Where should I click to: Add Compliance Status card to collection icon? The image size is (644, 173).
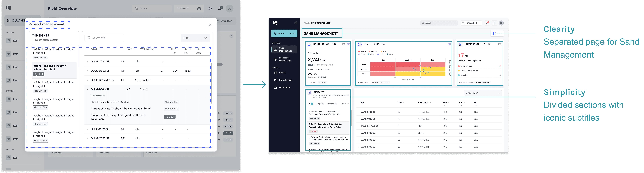500,44
